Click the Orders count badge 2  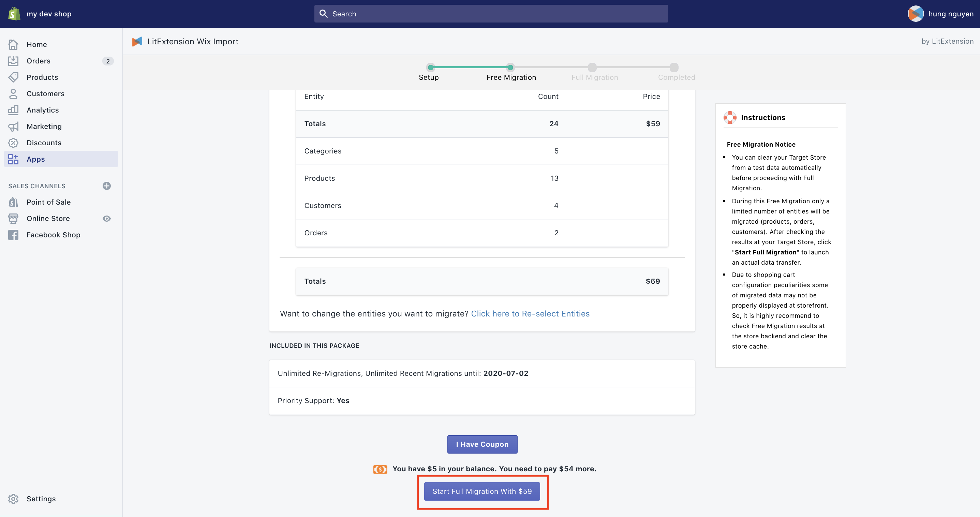point(108,61)
